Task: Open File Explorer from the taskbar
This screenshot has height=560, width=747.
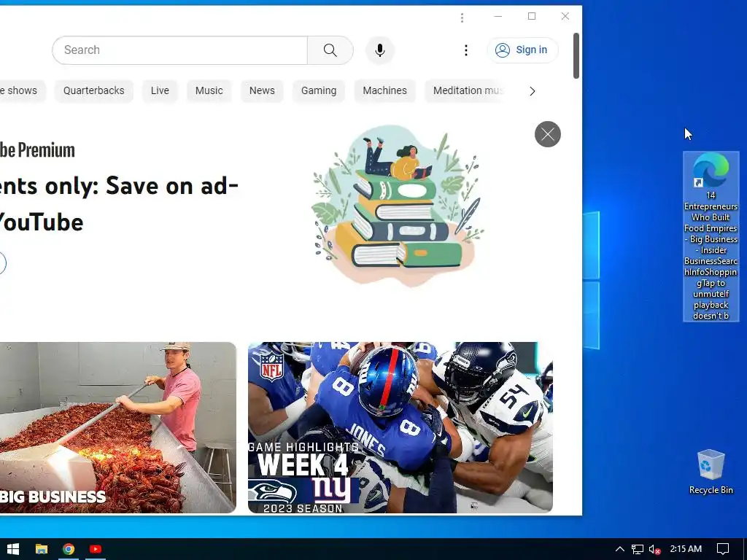Action: (x=42, y=549)
